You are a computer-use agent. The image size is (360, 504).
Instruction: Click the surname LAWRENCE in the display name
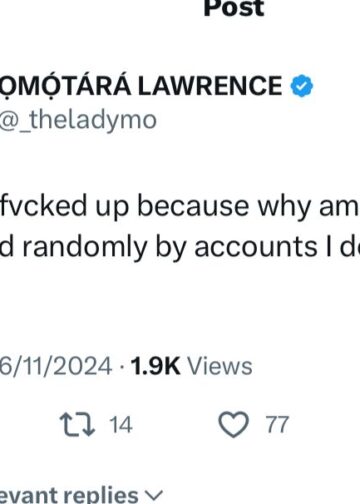coord(210,86)
